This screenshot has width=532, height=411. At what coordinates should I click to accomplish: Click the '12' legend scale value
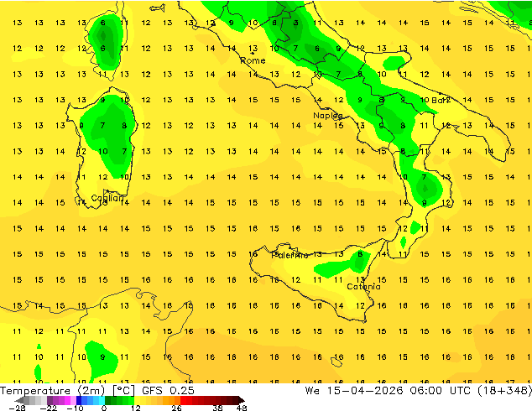(136, 408)
